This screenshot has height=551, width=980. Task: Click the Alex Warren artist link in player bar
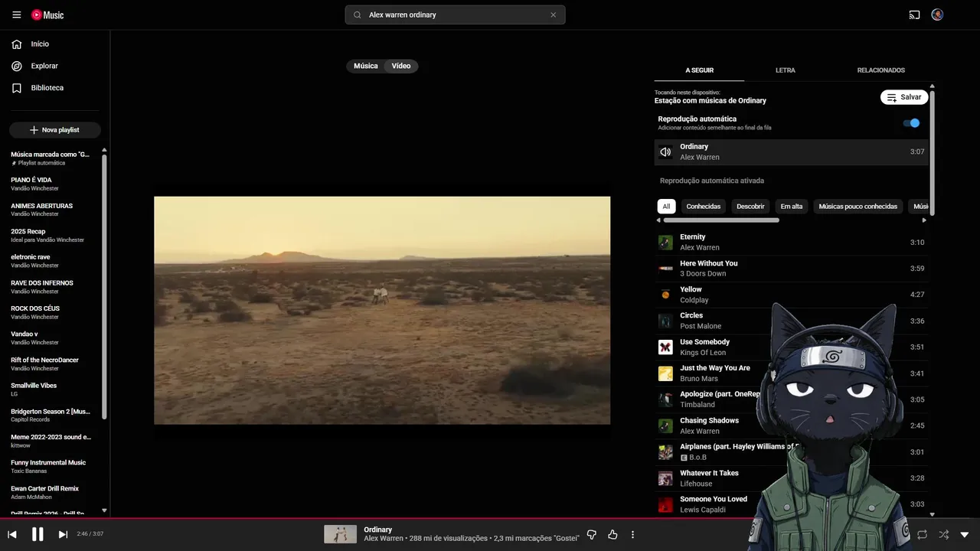click(x=384, y=539)
